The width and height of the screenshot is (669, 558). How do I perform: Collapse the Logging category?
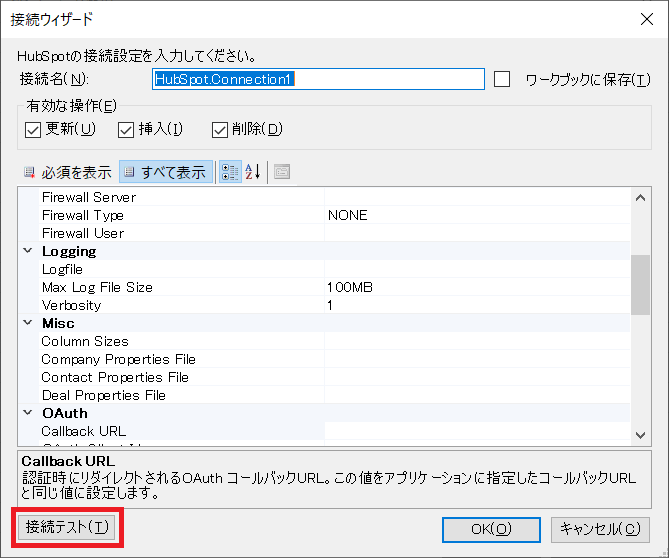pyautogui.click(x=28, y=251)
